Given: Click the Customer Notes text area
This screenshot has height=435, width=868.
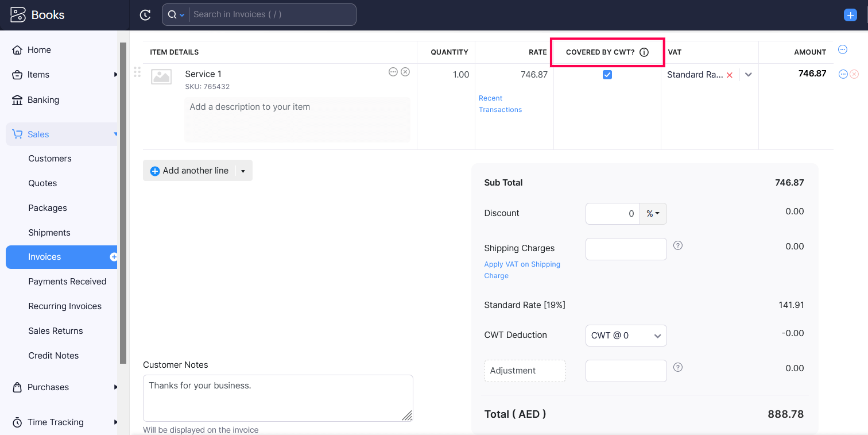Looking at the screenshot, I should pos(278,398).
